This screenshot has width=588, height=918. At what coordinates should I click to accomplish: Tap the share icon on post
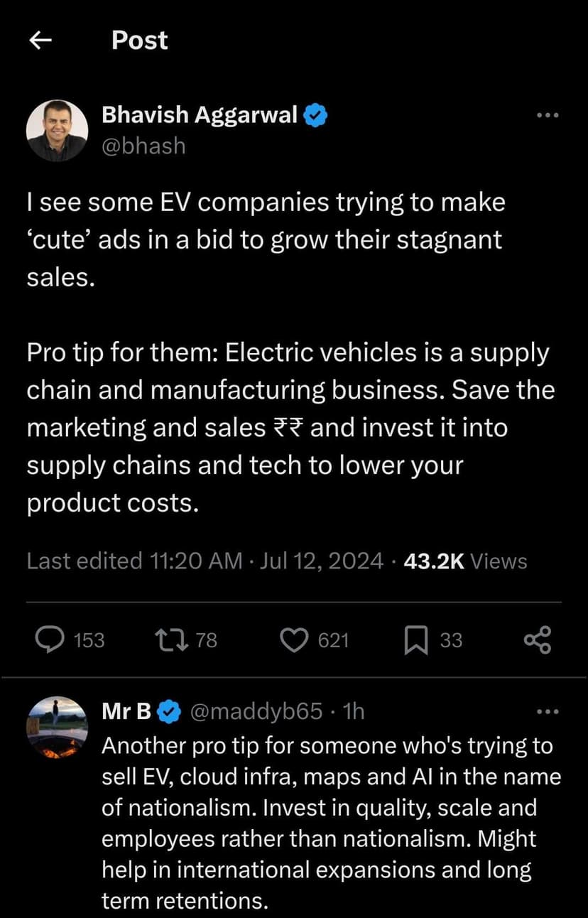click(537, 640)
